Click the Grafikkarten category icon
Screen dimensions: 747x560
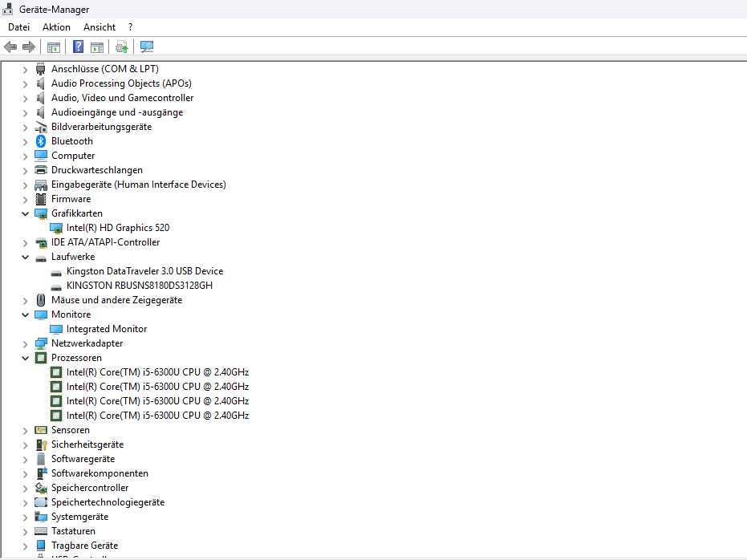pos(41,213)
